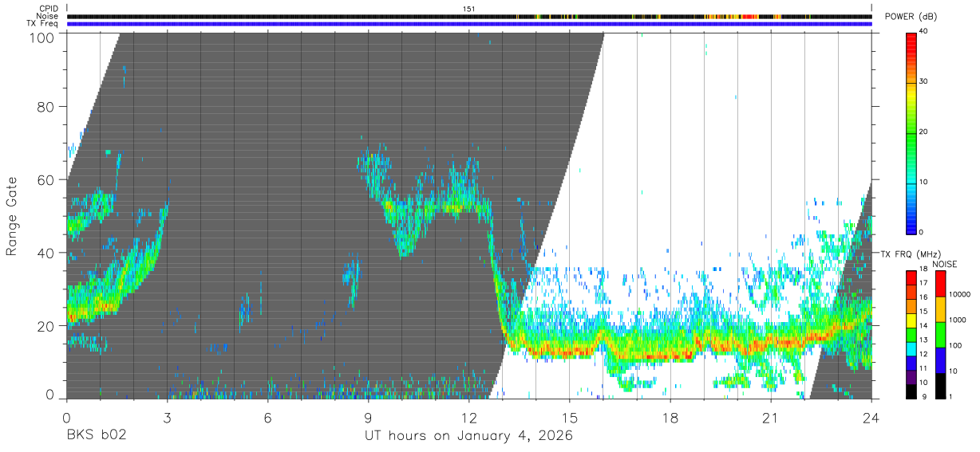The width and height of the screenshot is (980, 452).
Task: Click the 12 tick on the UT hours axis
Action: pos(468,418)
